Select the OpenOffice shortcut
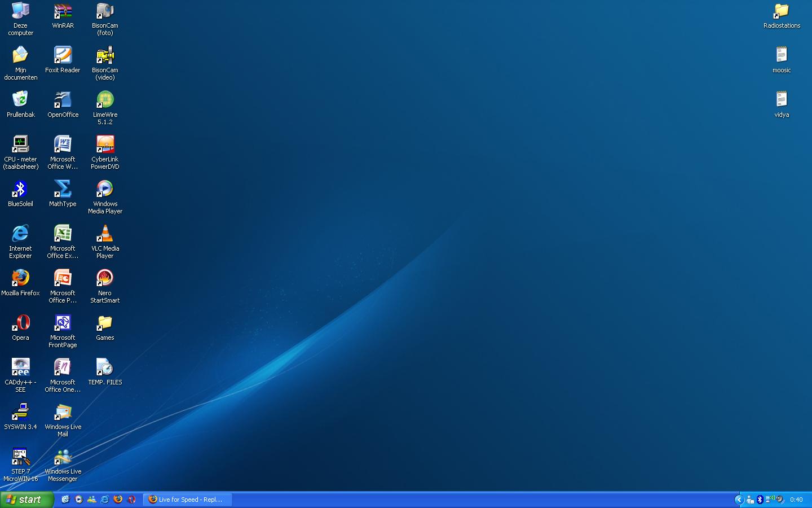 (x=63, y=104)
